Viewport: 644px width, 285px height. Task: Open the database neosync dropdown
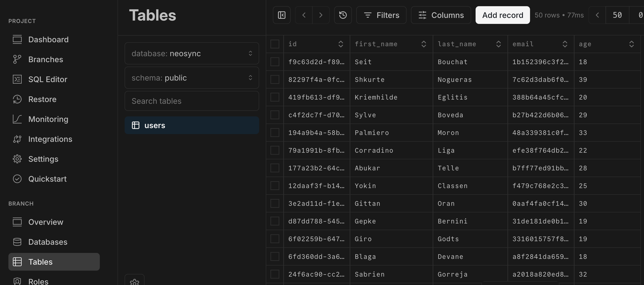191,53
